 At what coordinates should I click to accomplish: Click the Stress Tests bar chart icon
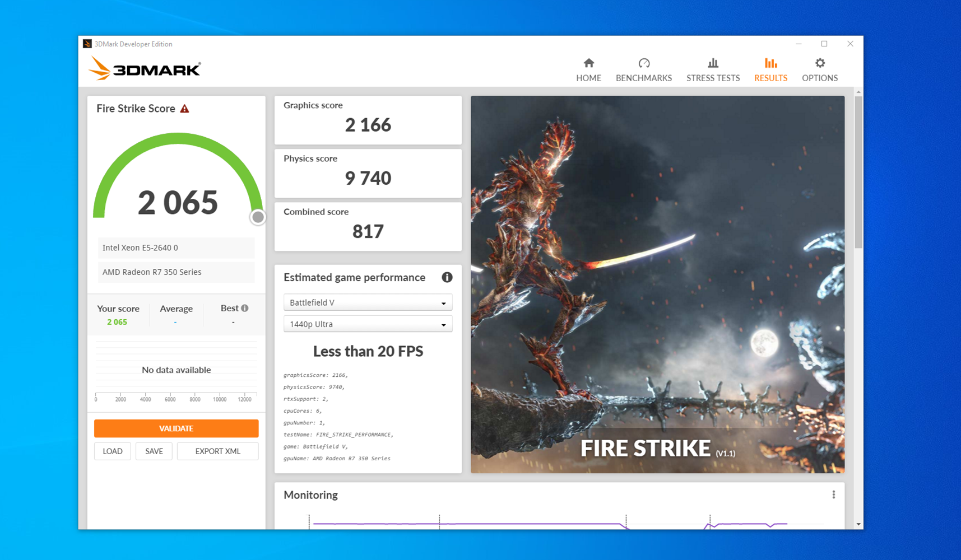pyautogui.click(x=713, y=63)
